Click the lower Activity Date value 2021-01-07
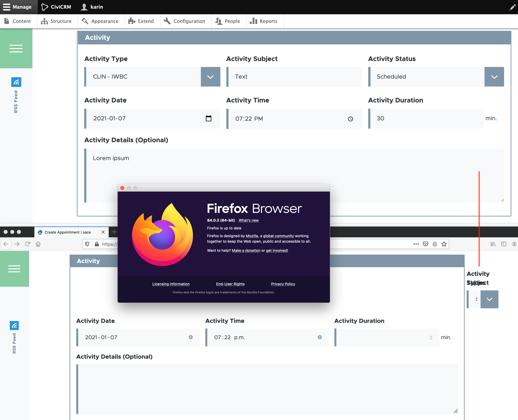The height and width of the screenshot is (420, 518). tap(101, 337)
